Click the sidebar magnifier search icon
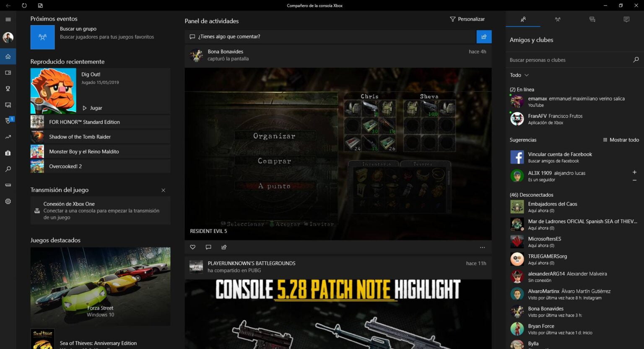644x349 pixels. [8, 169]
